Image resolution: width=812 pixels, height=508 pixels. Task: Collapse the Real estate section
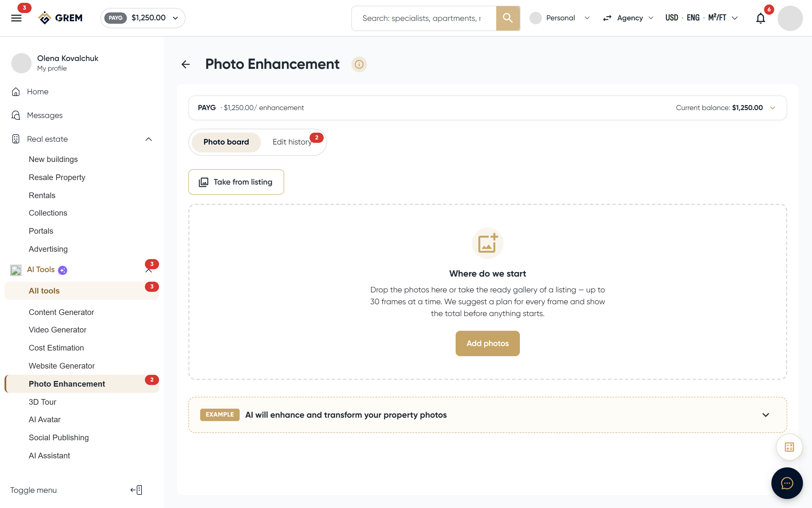(x=149, y=139)
